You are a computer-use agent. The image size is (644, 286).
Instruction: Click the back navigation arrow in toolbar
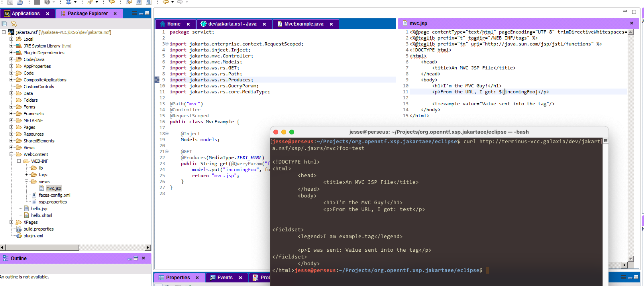click(x=166, y=2)
